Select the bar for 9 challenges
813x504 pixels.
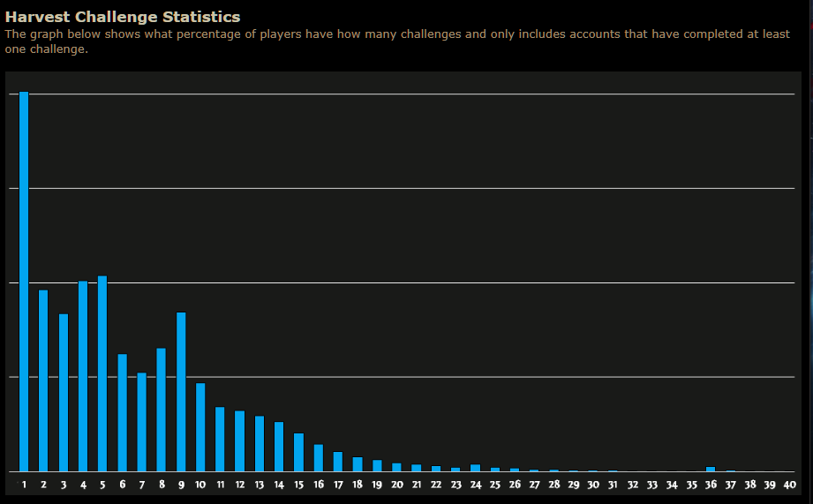[181, 392]
